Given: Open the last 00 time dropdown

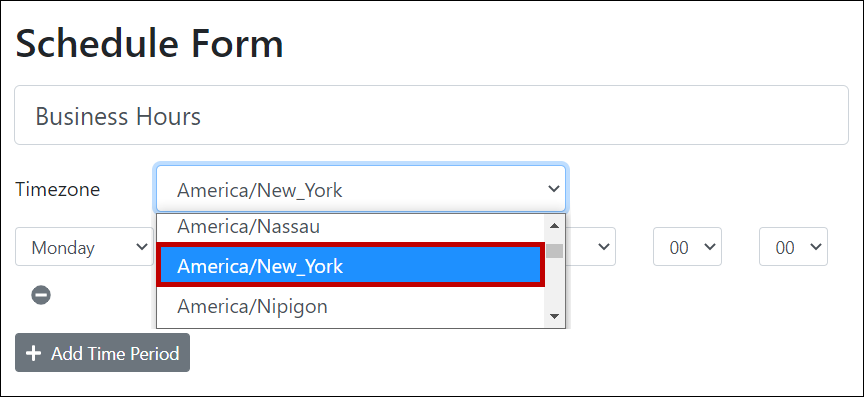Looking at the screenshot, I should pos(793,247).
